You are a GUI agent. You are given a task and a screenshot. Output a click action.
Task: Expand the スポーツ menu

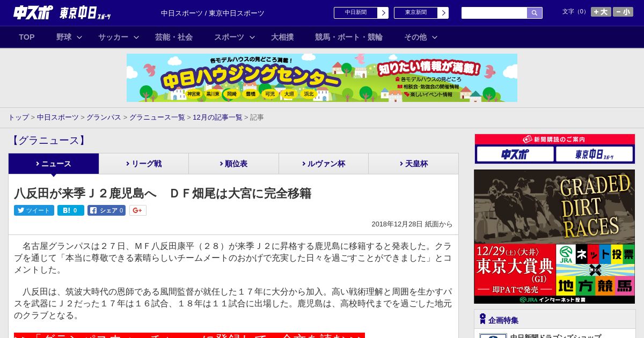point(235,37)
